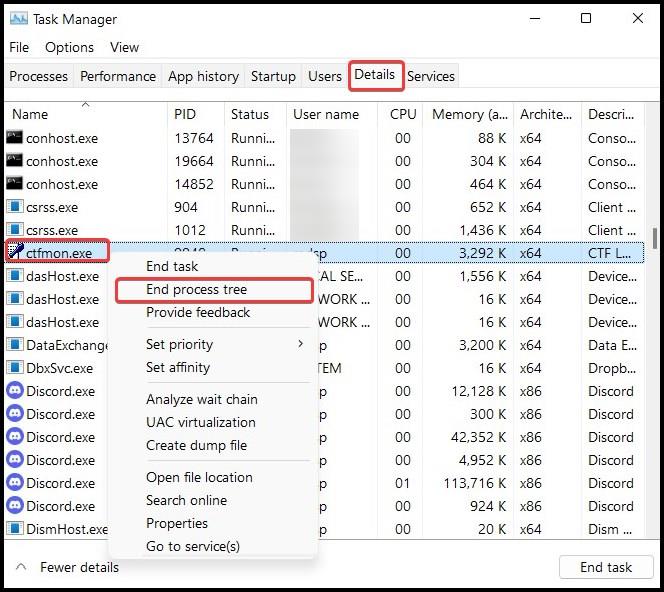Click the End task button
The image size is (664, 592).
click(606, 567)
